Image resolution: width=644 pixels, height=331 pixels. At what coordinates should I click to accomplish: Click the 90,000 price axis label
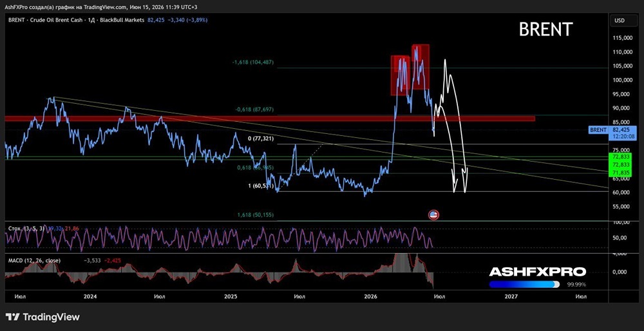[x=622, y=108]
